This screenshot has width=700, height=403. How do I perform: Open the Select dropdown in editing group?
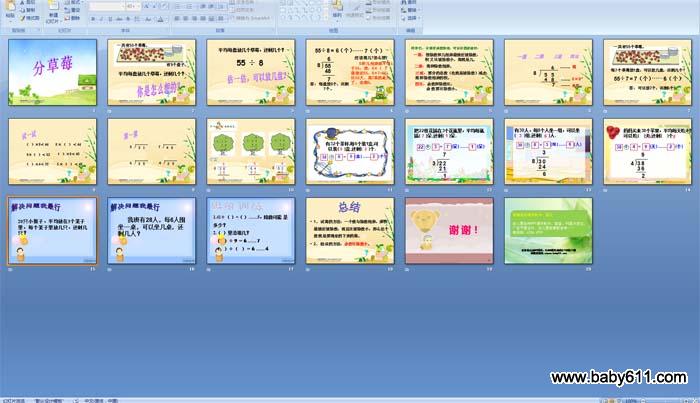point(409,18)
